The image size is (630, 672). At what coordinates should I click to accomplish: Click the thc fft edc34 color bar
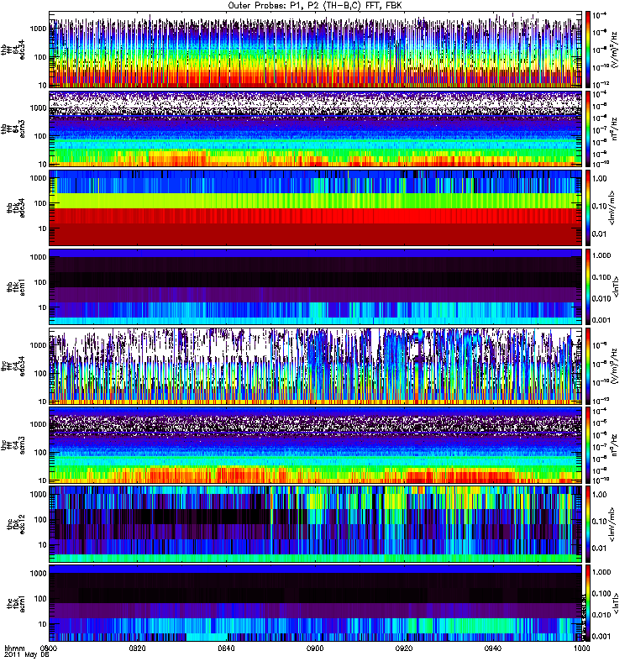589,366
